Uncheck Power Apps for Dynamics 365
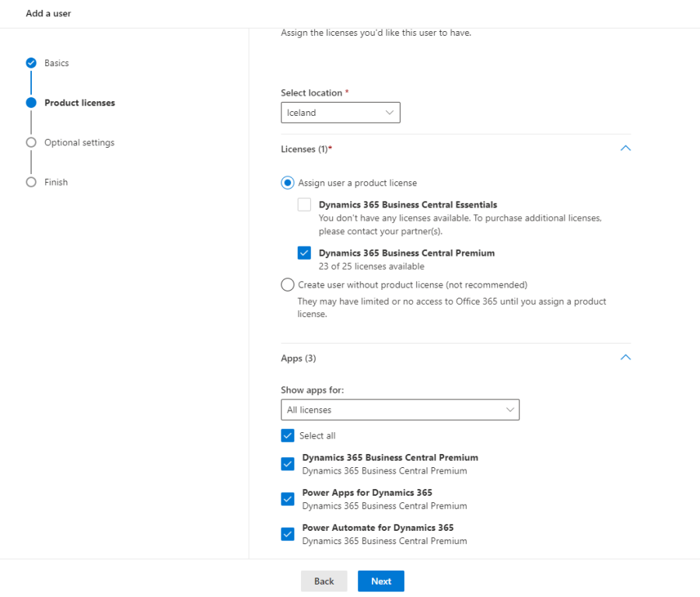The width and height of the screenshot is (700, 597). [288, 499]
